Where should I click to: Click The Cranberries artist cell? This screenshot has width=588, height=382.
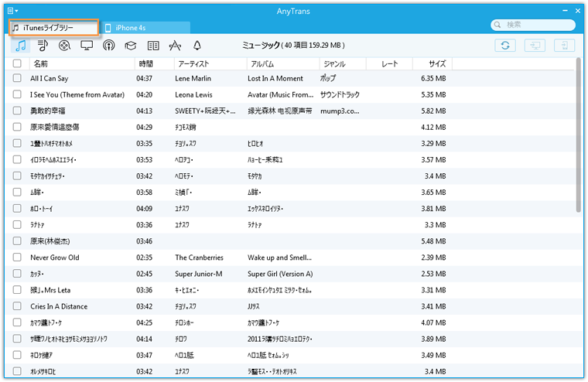click(199, 258)
